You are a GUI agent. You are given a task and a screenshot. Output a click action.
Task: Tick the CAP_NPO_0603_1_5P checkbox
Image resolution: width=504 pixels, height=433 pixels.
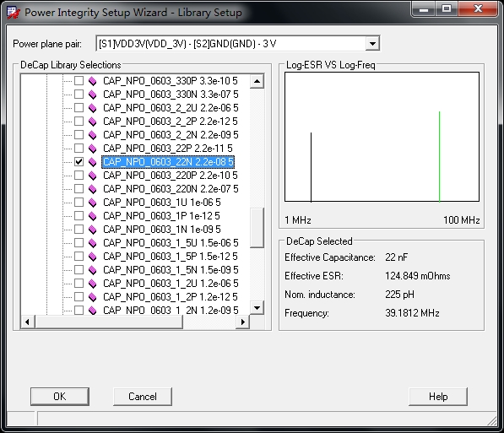pyautogui.click(x=79, y=257)
